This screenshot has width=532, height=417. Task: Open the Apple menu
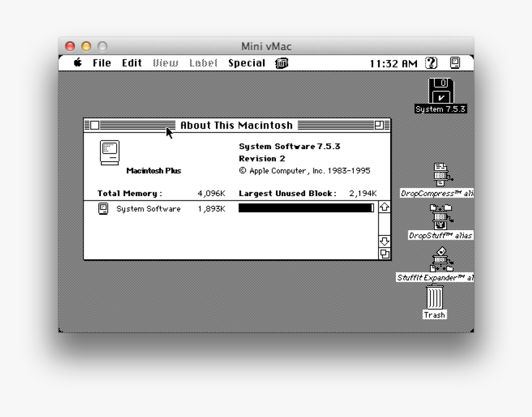(x=78, y=62)
